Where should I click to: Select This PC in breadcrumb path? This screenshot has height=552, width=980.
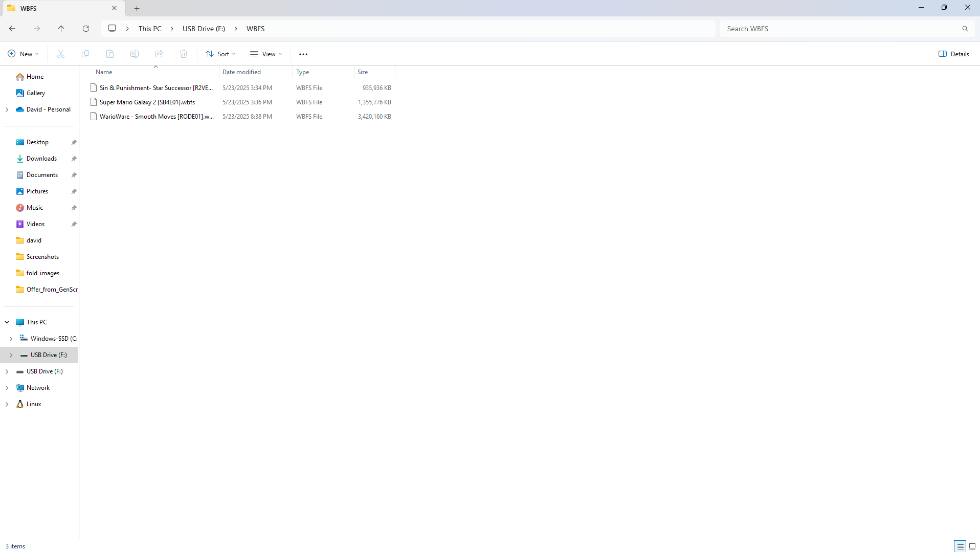tap(150, 29)
